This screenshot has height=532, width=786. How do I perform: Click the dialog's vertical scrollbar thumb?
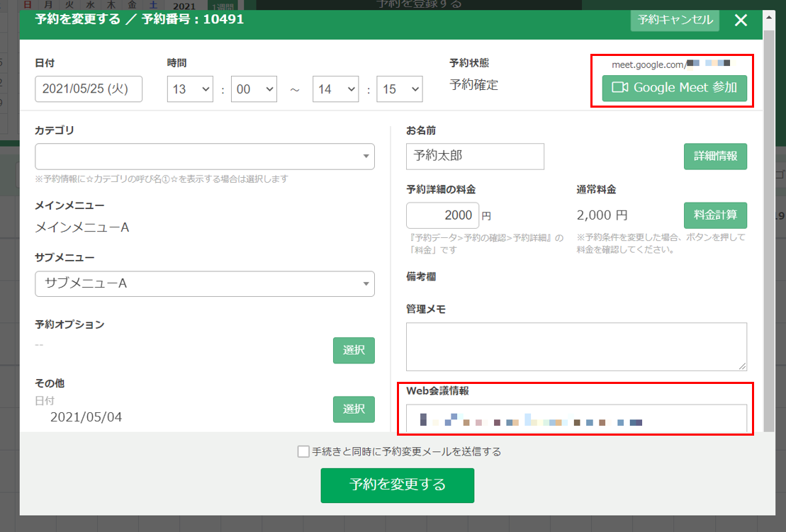769,230
